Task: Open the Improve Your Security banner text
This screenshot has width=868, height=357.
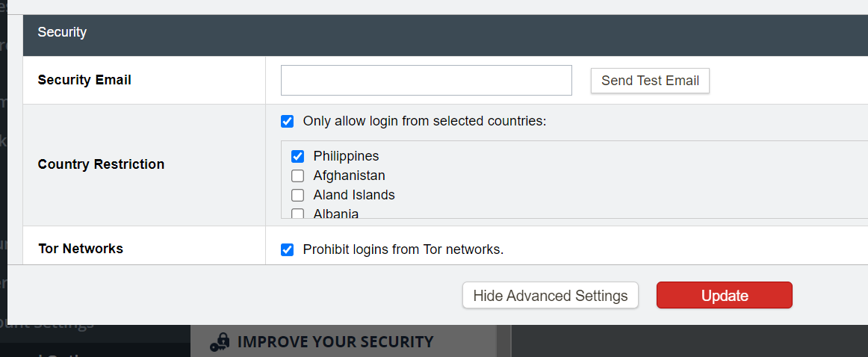Action: click(335, 342)
